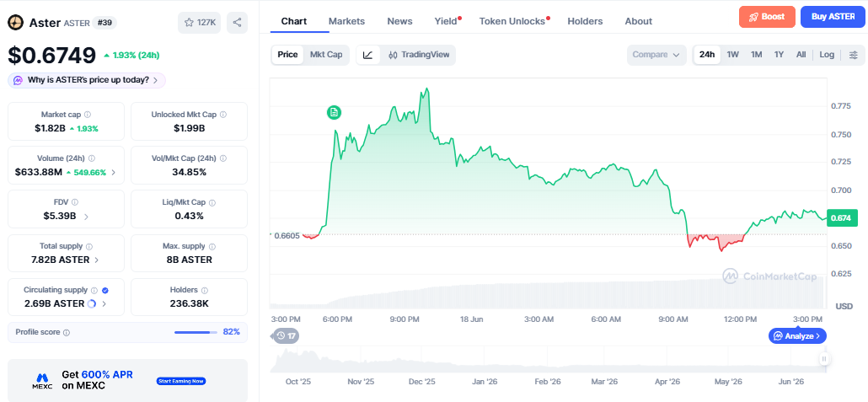The height and width of the screenshot is (402, 868).
Task: Click the history 17 events badge
Action: click(x=287, y=335)
